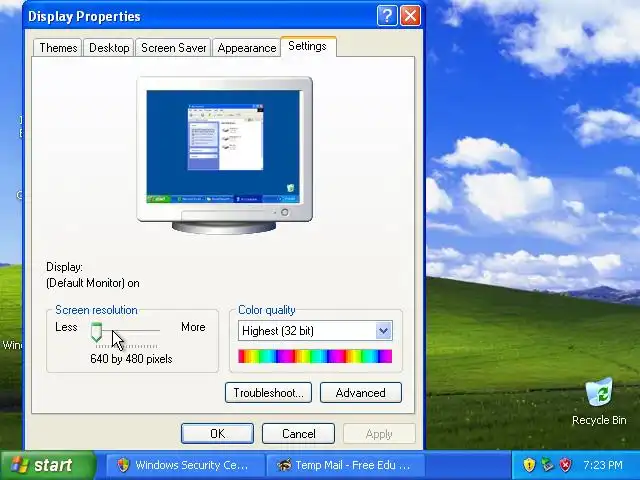
Task: Open the Start menu
Action: click(47, 465)
